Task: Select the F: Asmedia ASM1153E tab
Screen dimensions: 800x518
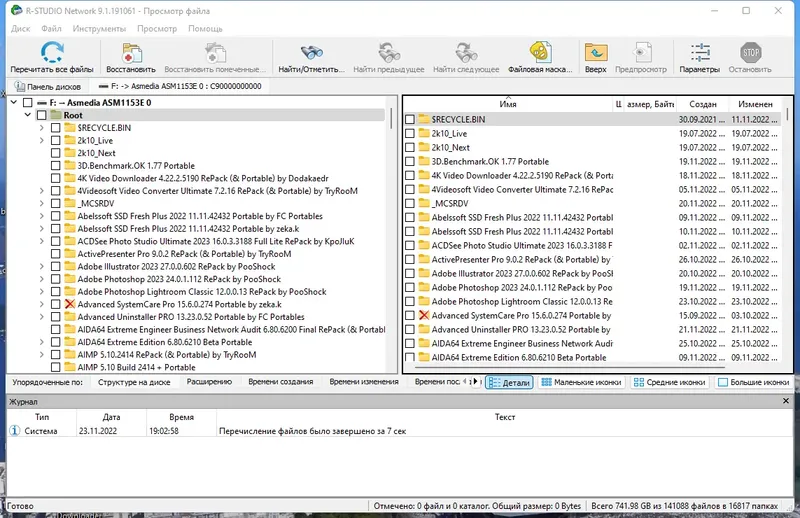Action: click(x=180, y=86)
